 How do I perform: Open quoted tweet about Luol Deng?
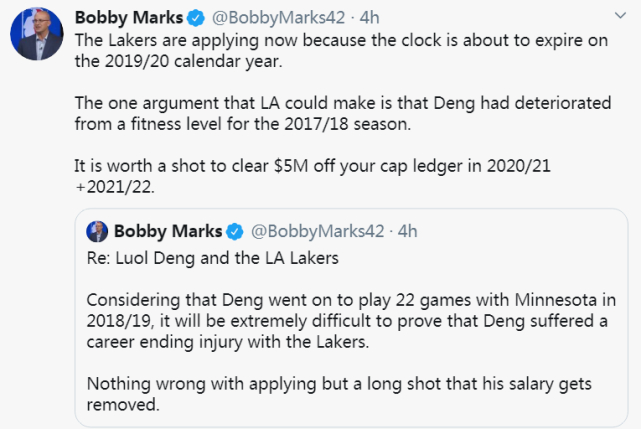click(351, 318)
